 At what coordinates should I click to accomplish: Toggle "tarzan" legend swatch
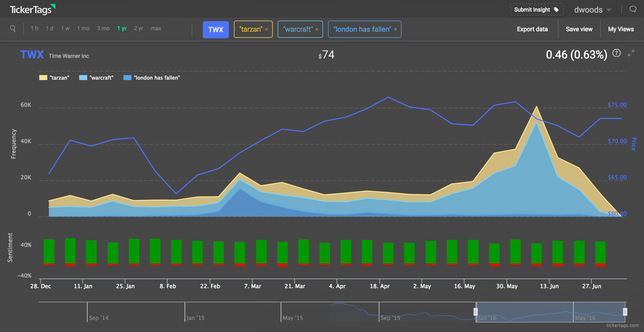(x=43, y=78)
